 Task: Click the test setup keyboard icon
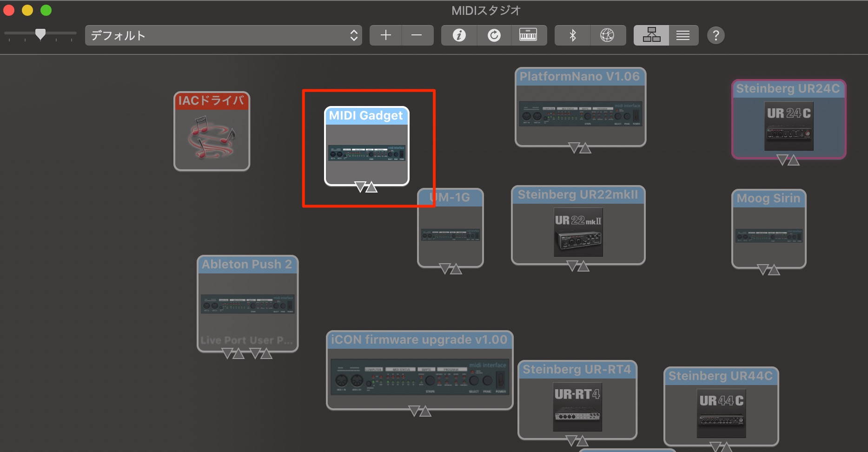(x=528, y=35)
